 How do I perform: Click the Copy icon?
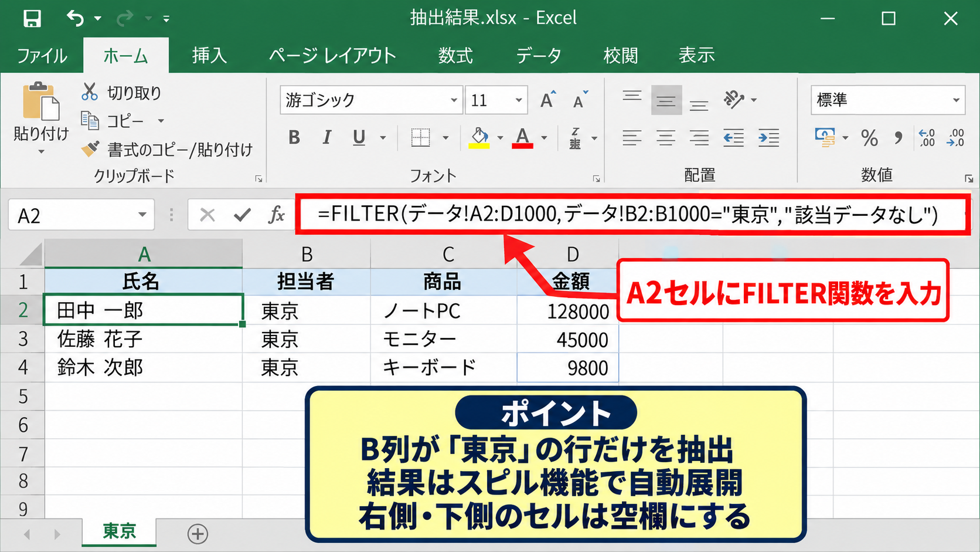click(x=90, y=121)
